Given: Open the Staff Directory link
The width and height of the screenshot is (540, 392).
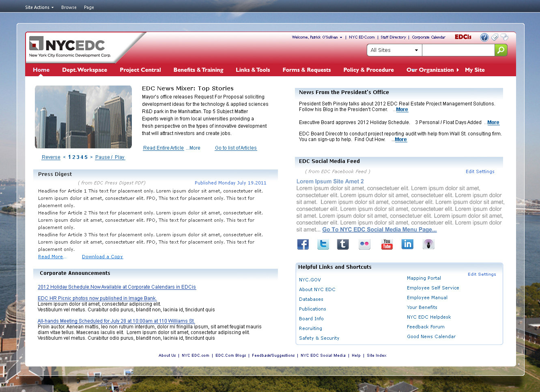Looking at the screenshot, I should pyautogui.click(x=393, y=37).
